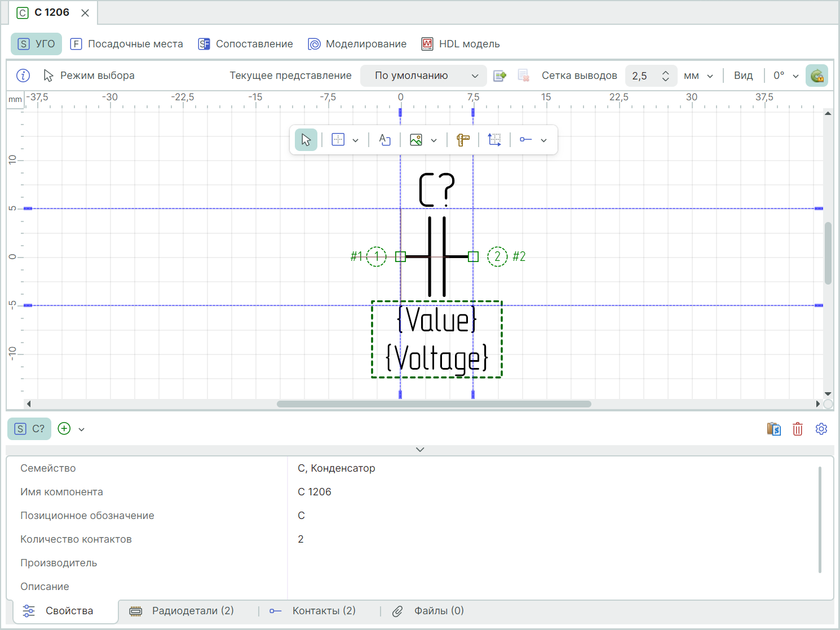Viewport: 840px width, 630px height.
Task: Open symbol settings gear icon
Action: [821, 429]
